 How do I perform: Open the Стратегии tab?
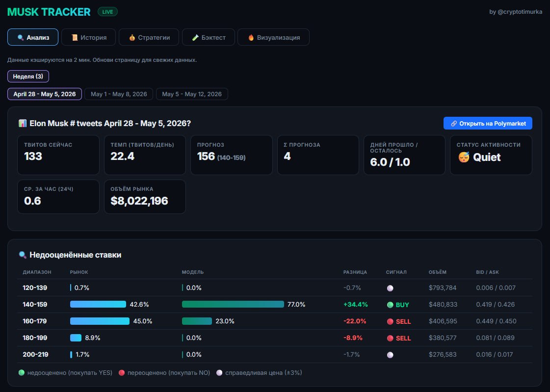[149, 37]
